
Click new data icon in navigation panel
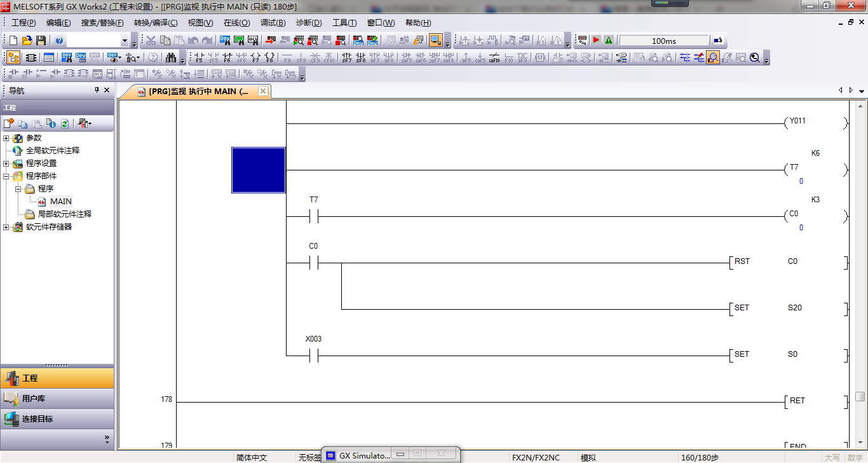[x=9, y=123]
